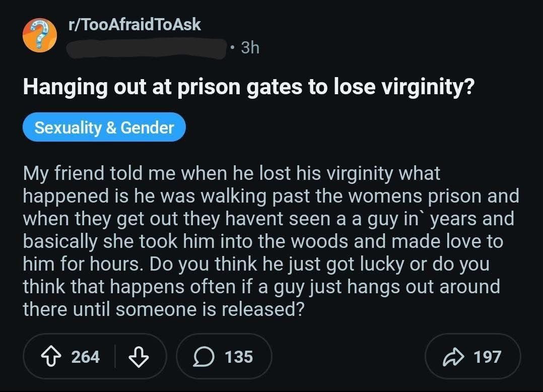Click the post body paragraph text

252,241
